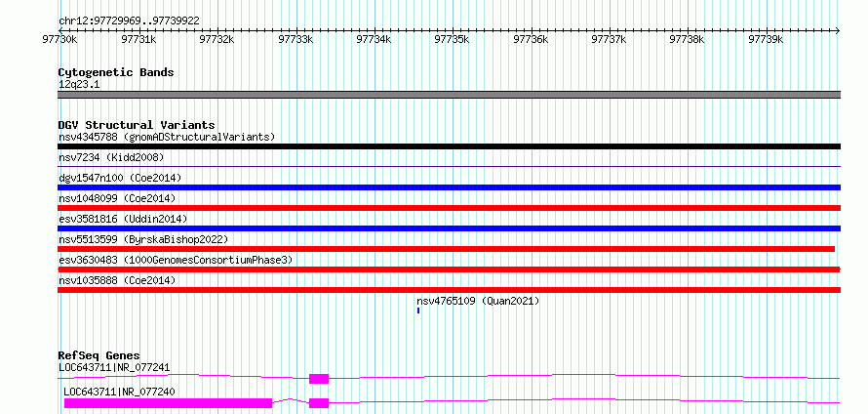This screenshot has width=868, height=414.
Task: Click the blue dgv1547n100 variant bar
Action: coord(449,187)
